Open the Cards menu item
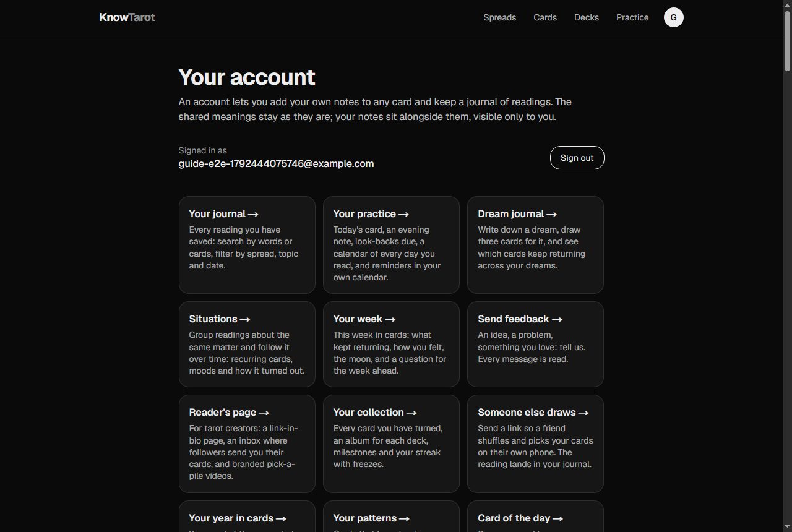The height and width of the screenshot is (532, 792). click(545, 17)
